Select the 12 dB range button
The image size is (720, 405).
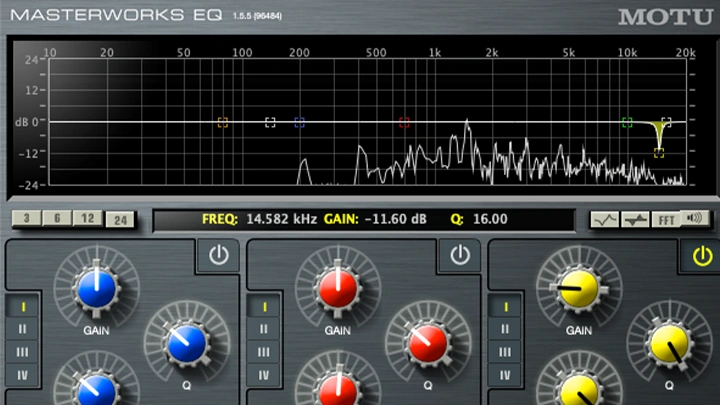88,218
